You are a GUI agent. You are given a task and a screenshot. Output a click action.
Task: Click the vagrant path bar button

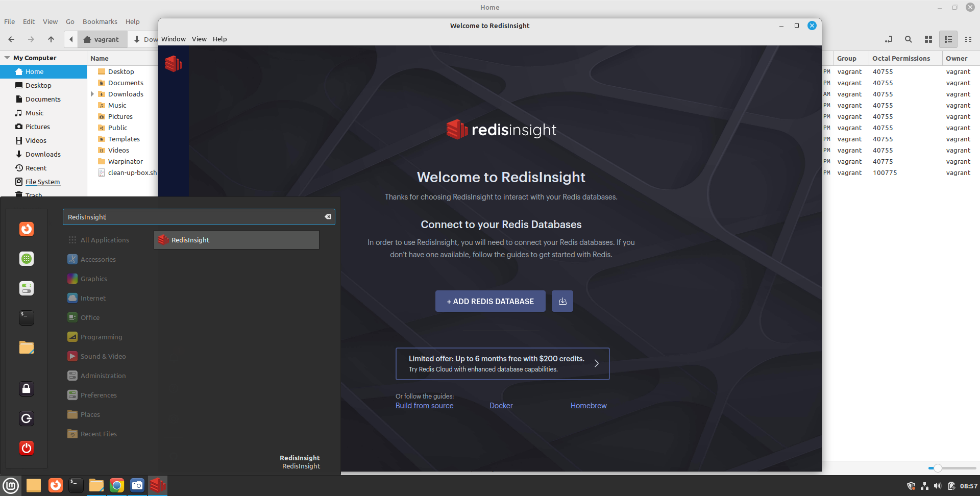tap(102, 39)
